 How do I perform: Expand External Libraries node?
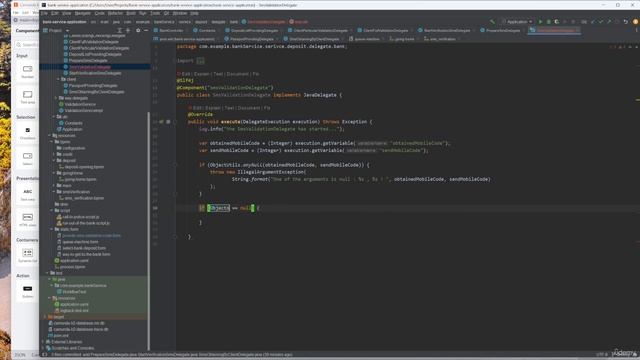coord(43,342)
